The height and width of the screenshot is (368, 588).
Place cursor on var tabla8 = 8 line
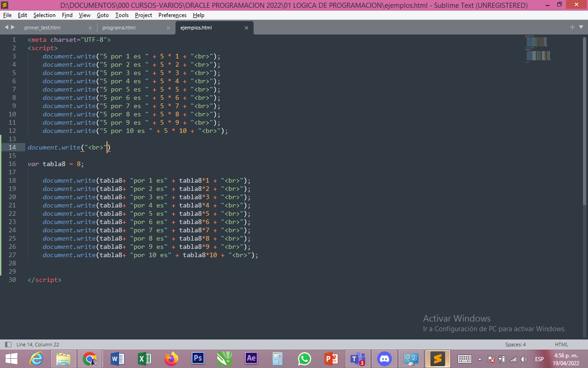click(x=56, y=164)
